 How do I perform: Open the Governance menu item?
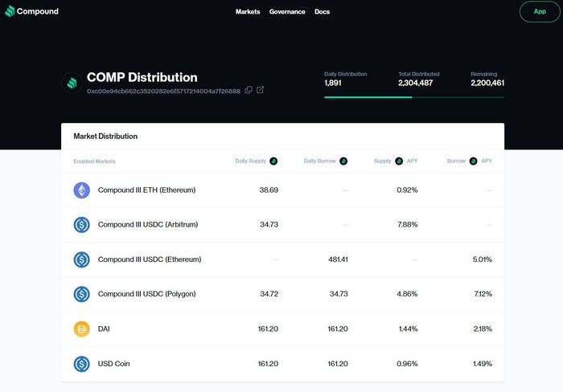point(287,11)
